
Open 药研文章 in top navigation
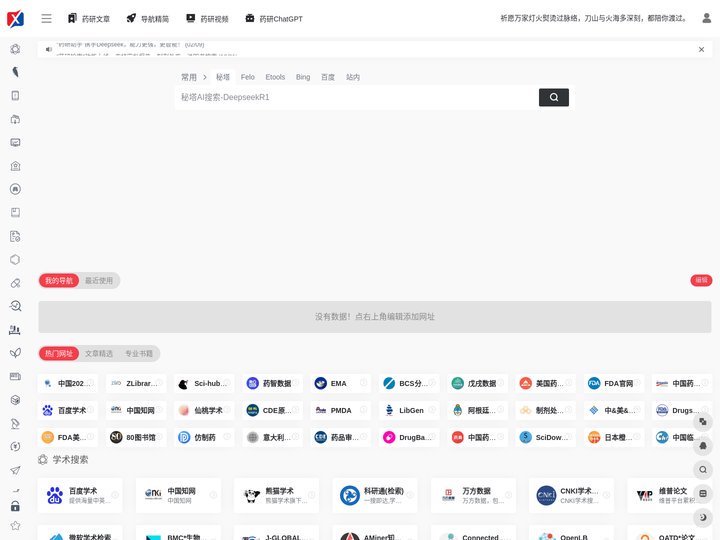pyautogui.click(x=89, y=19)
